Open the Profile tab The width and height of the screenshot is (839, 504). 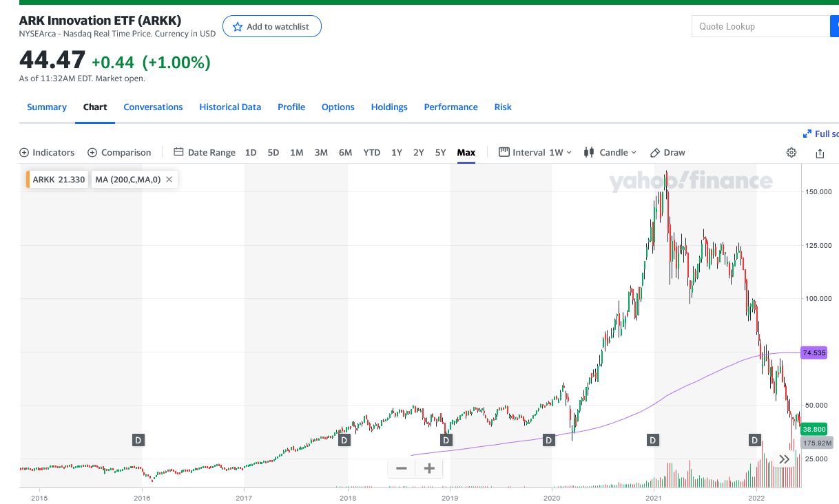pyautogui.click(x=291, y=107)
